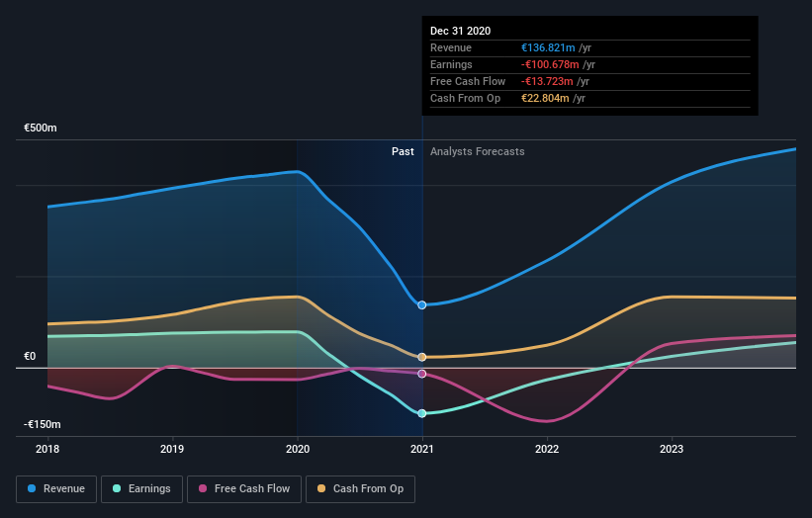Click the -€13.723m free cash flow value

(547, 81)
